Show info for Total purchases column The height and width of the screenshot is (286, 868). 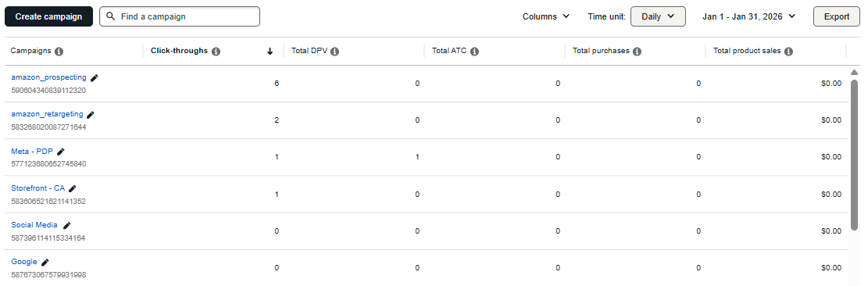(638, 52)
